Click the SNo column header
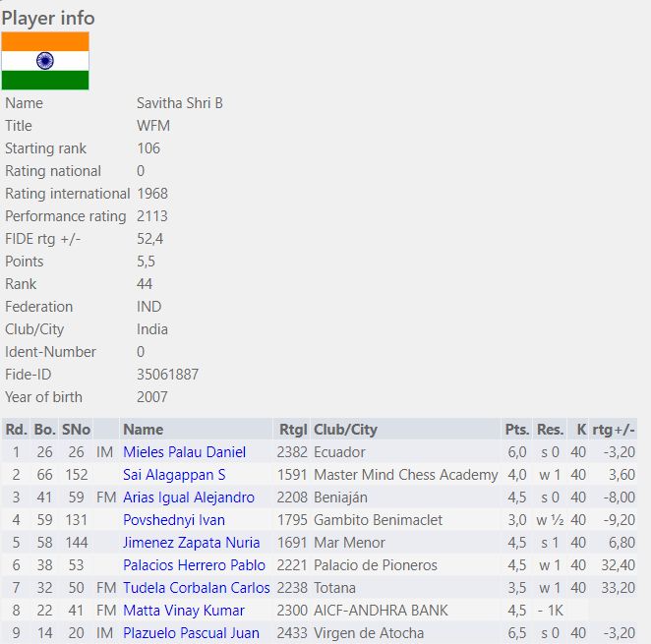Image resolution: width=651 pixels, height=644 pixels. coord(75,430)
